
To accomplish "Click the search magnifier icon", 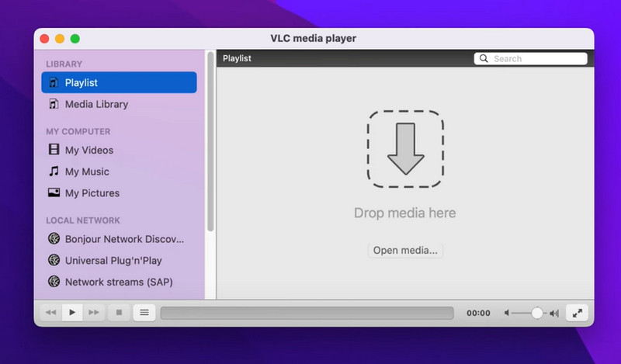I will click(484, 59).
